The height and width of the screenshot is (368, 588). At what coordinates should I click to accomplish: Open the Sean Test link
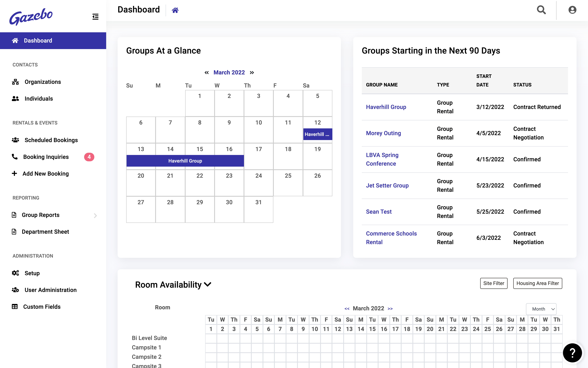(379, 211)
